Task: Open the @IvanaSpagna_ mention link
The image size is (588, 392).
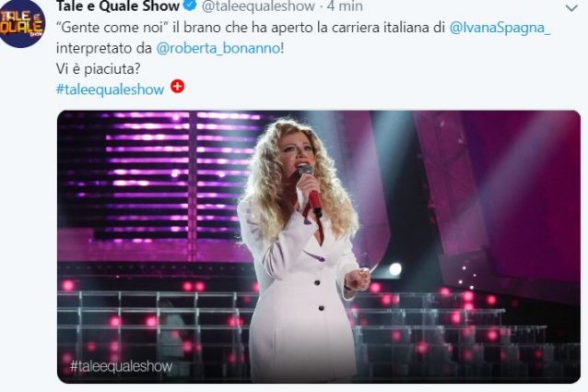Action: (x=500, y=28)
